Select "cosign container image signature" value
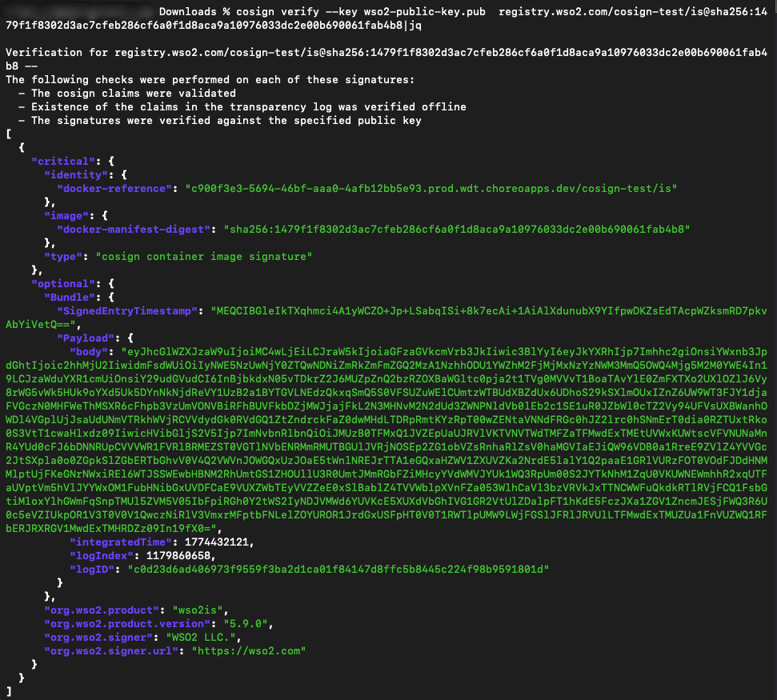This screenshot has width=777, height=700. click(x=204, y=257)
